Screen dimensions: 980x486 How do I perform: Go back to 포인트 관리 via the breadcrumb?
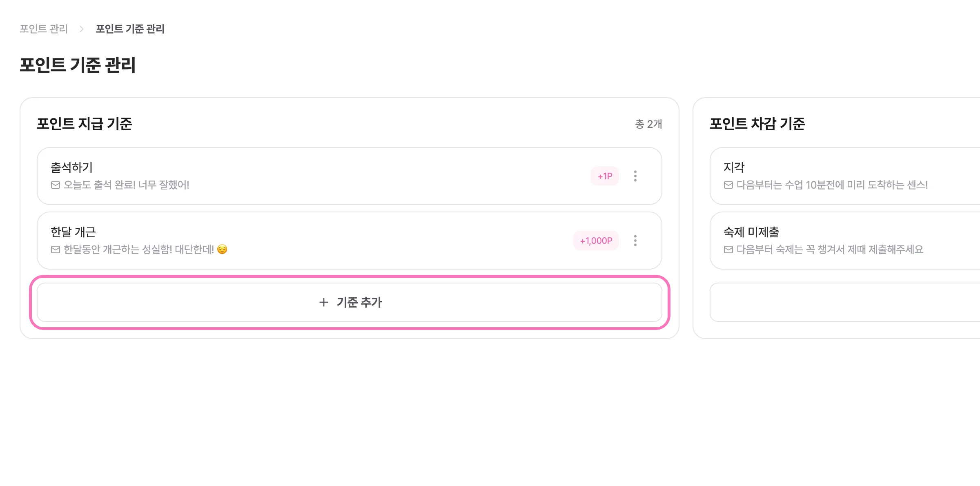(x=44, y=29)
